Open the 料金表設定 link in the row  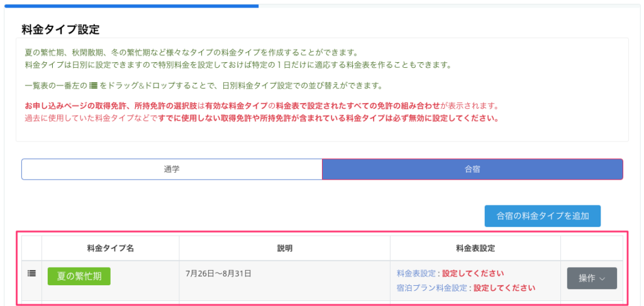click(x=417, y=273)
